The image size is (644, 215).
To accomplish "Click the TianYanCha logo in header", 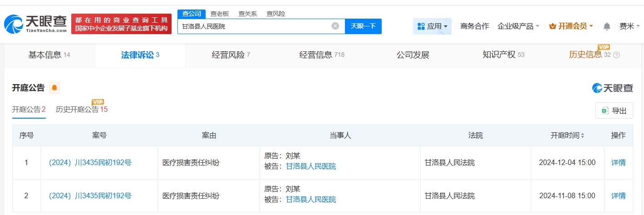I will click(35, 24).
